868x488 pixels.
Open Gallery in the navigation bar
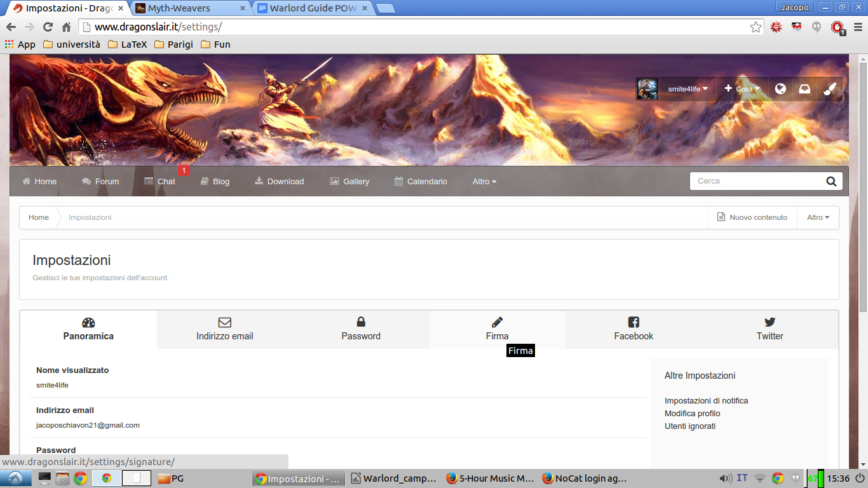click(349, 182)
